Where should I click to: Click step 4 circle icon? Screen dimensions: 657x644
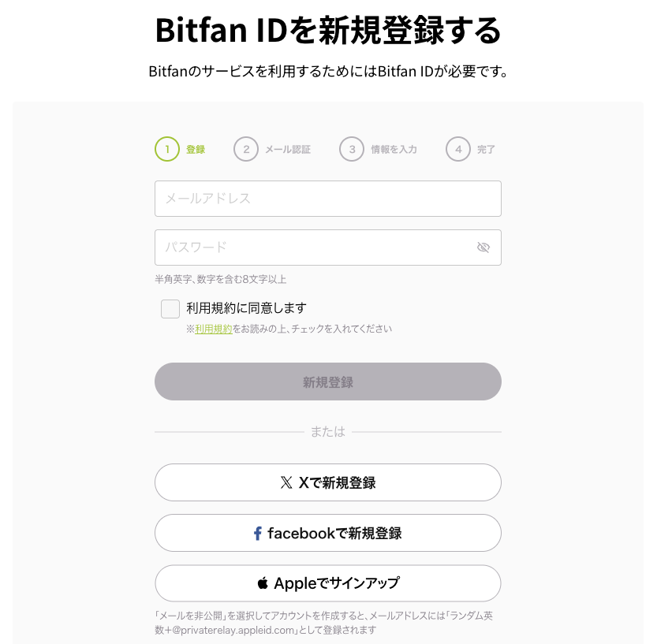click(457, 149)
